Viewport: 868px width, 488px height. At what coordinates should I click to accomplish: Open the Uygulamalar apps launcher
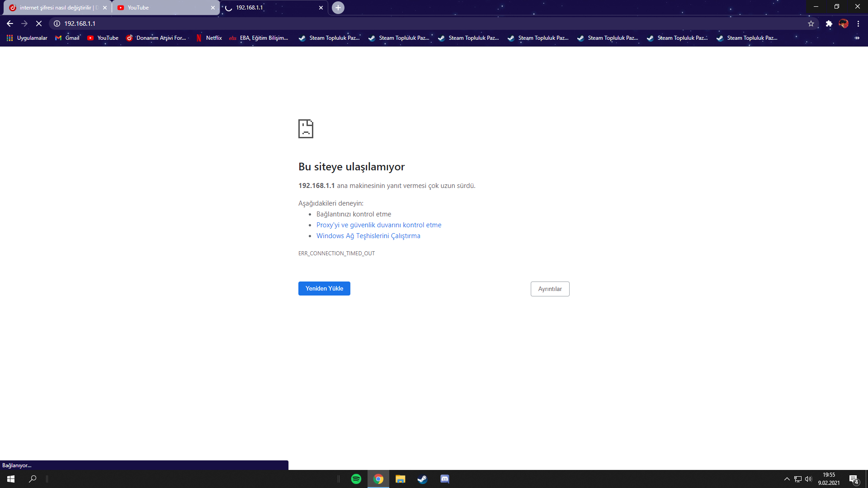[27, 38]
